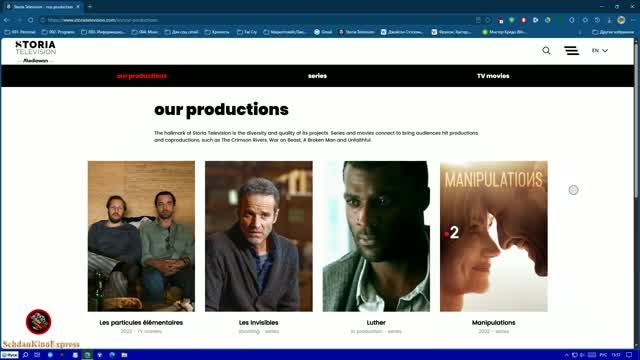Select the 'our productions' nav tab
The image size is (640, 360).
(142, 76)
